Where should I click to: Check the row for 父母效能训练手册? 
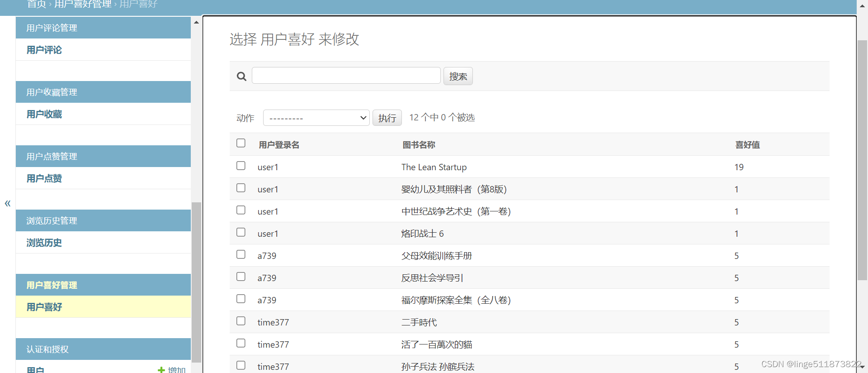pyautogui.click(x=241, y=254)
